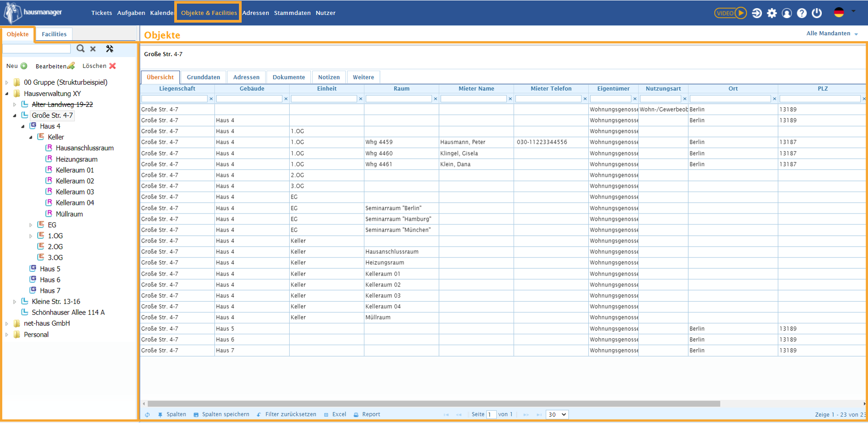Click the login arrow icon in header

point(757,13)
